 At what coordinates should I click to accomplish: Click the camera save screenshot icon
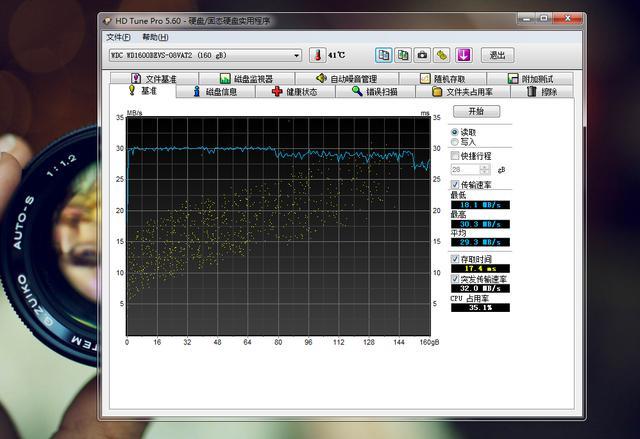coord(422,55)
